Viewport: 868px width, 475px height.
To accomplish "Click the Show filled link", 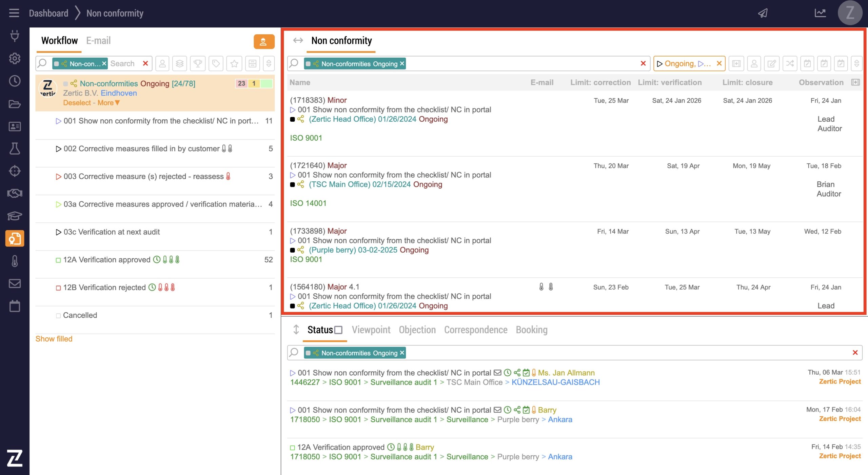I will pos(54,339).
